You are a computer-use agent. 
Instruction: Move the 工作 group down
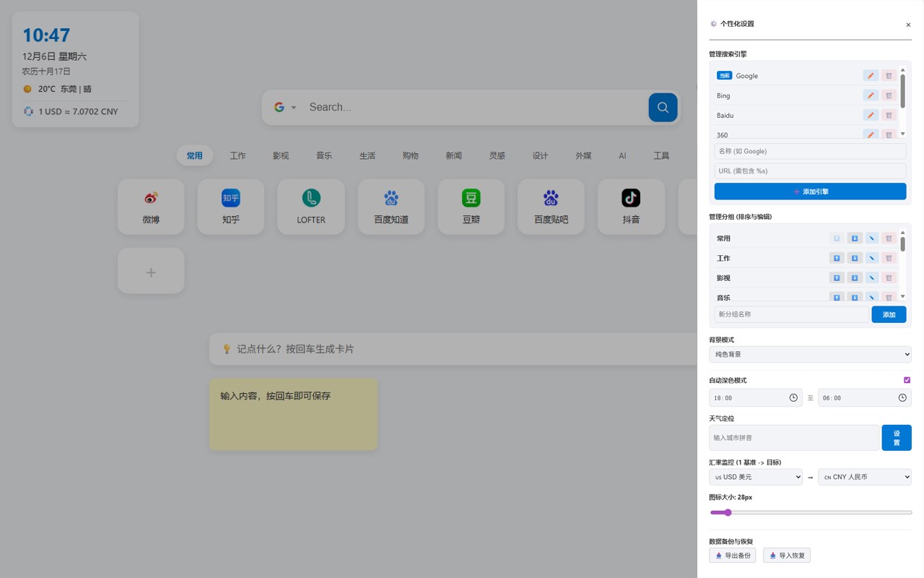(x=855, y=258)
